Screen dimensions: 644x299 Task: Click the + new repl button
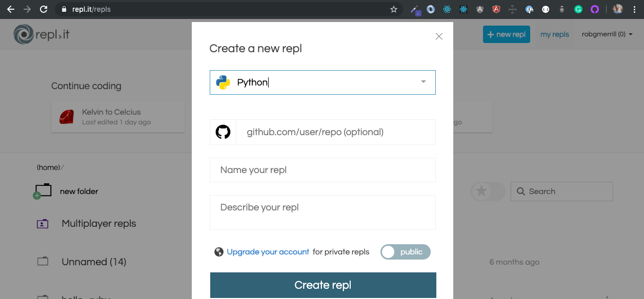[x=507, y=34]
